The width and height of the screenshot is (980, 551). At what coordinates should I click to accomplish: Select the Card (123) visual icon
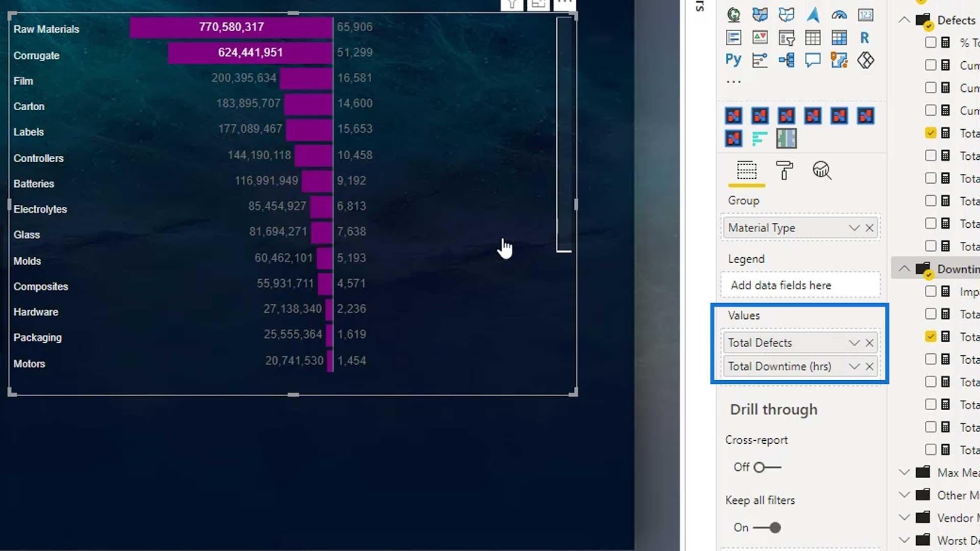[865, 15]
